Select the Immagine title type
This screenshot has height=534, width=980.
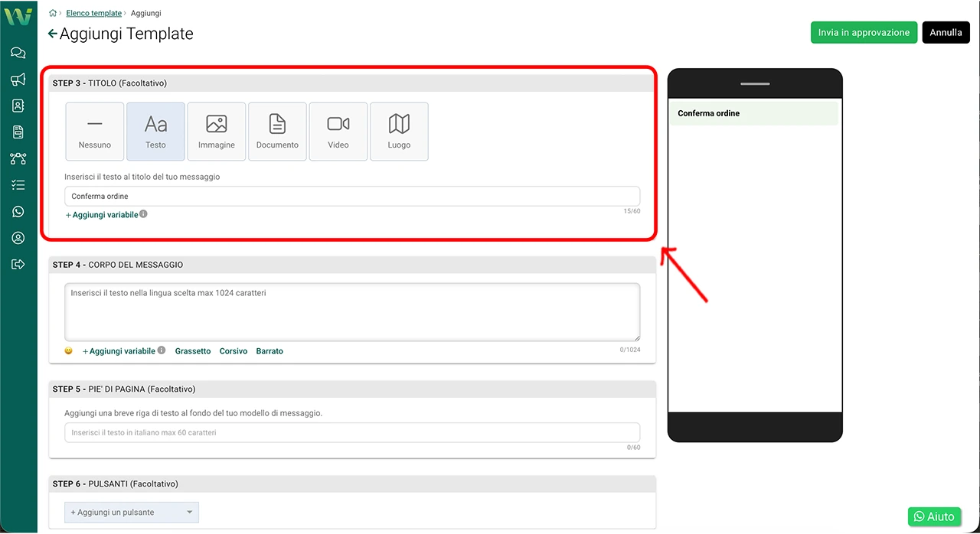tap(217, 132)
